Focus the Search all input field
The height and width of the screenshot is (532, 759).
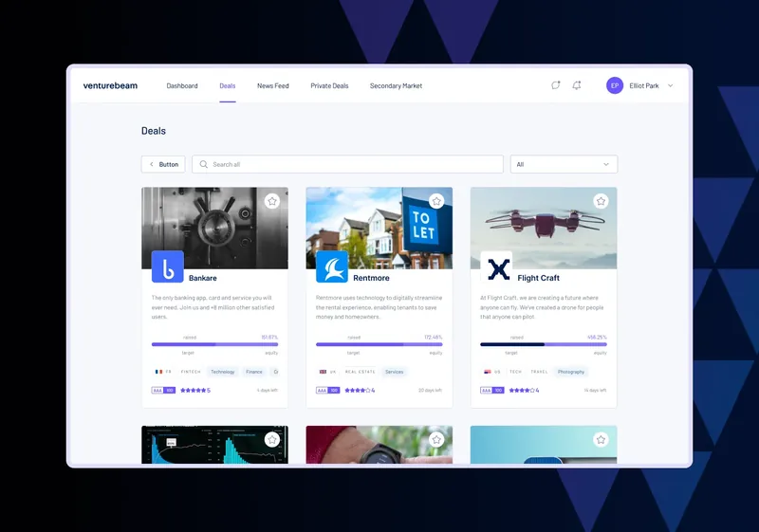pos(347,164)
